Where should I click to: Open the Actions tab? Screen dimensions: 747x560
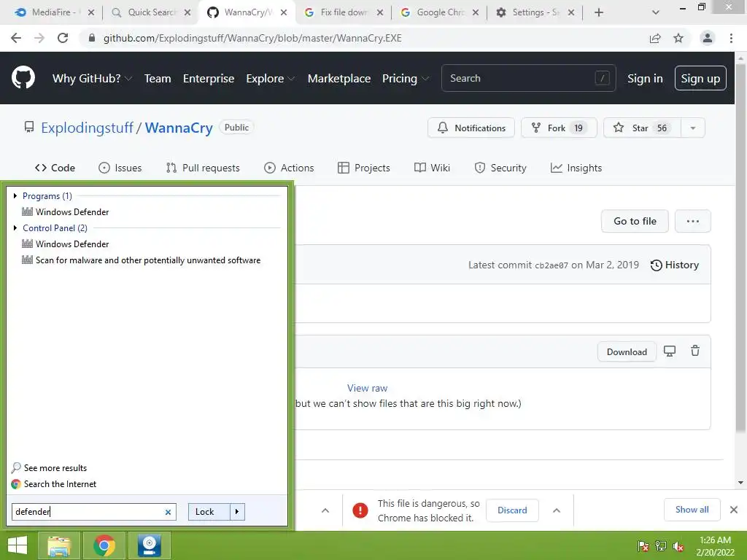[289, 168]
